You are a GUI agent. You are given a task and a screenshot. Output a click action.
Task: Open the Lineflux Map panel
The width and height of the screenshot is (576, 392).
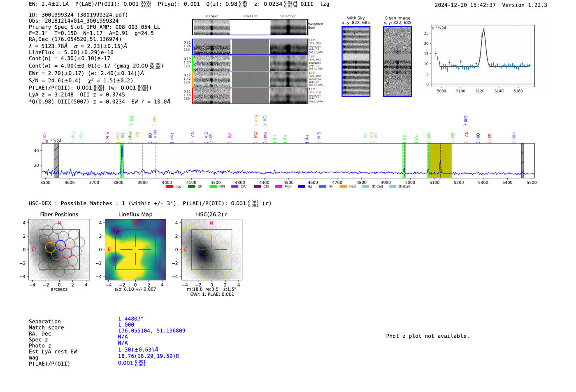pos(135,250)
